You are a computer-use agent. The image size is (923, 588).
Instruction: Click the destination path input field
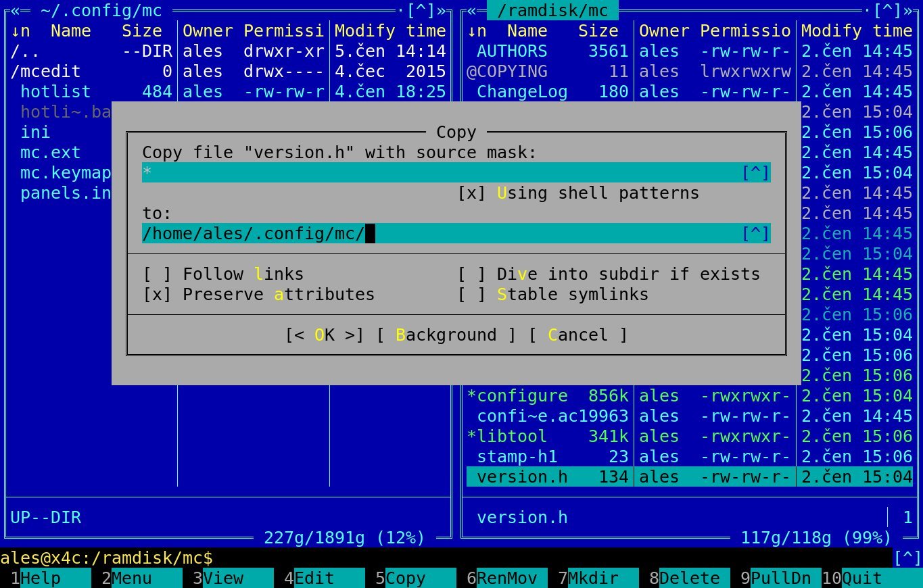coord(440,234)
